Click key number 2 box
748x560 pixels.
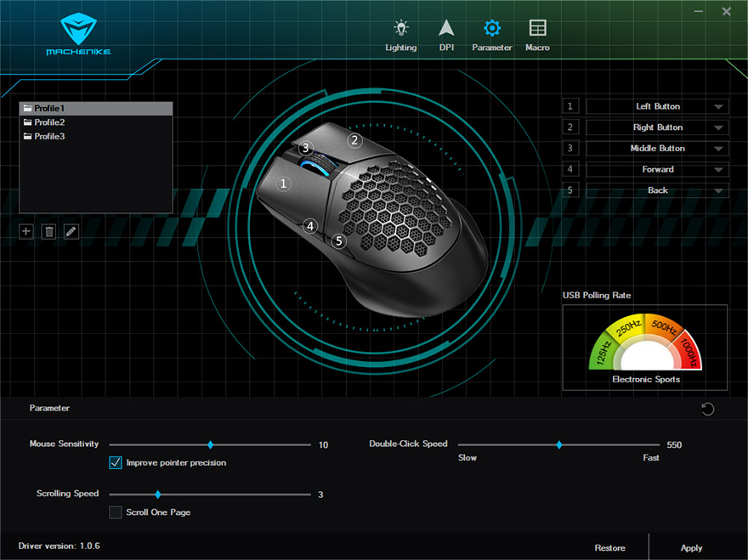click(x=570, y=127)
